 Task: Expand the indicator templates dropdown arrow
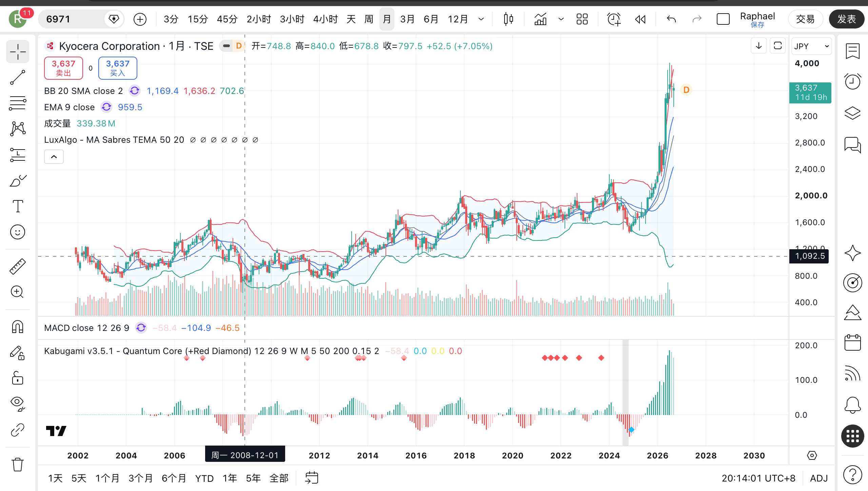(x=561, y=19)
